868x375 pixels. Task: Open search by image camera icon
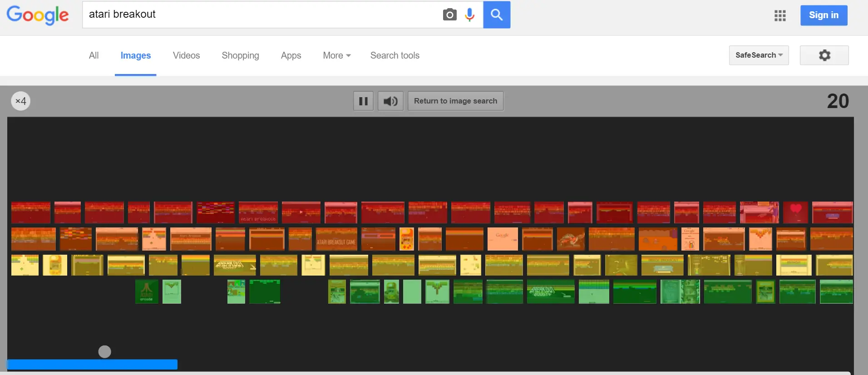pos(449,15)
